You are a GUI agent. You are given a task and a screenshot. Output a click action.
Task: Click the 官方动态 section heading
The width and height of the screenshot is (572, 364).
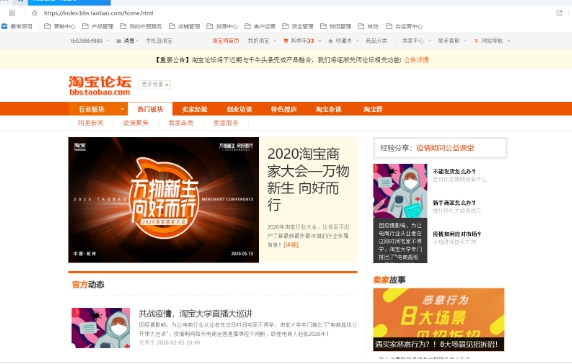click(x=88, y=284)
